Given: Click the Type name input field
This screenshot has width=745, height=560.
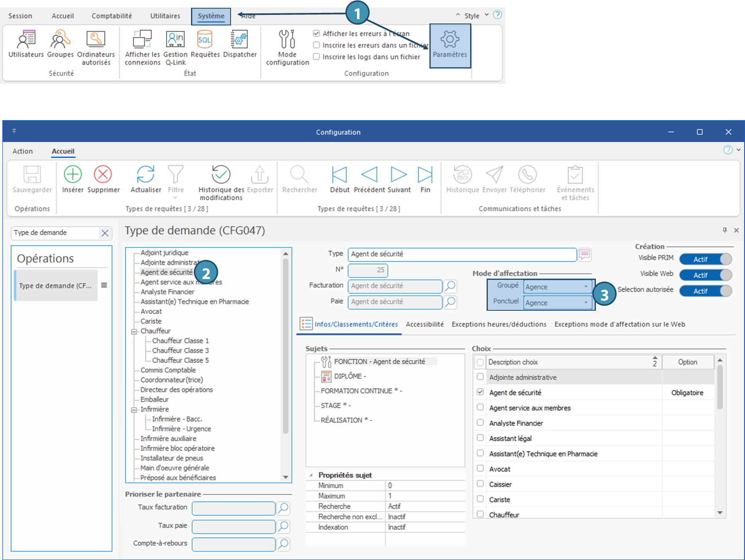Looking at the screenshot, I should pos(462,254).
